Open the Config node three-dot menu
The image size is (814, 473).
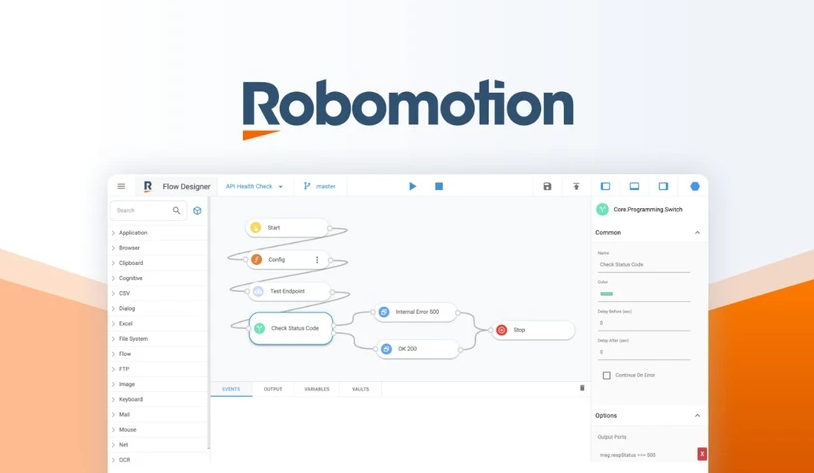[317, 260]
